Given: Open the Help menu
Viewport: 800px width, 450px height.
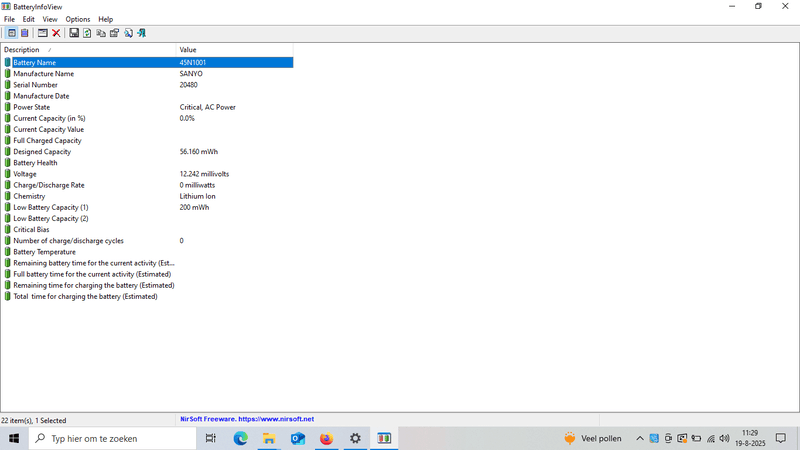Looking at the screenshot, I should [106, 19].
